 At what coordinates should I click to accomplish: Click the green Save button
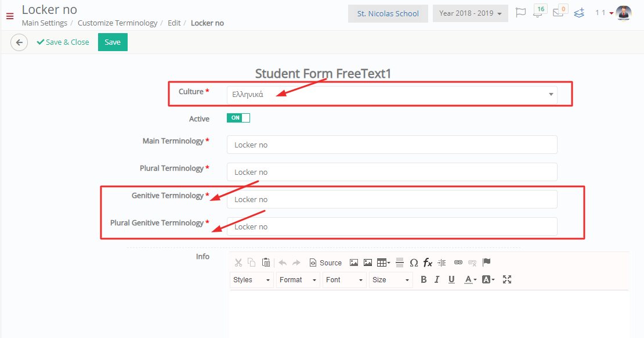113,42
